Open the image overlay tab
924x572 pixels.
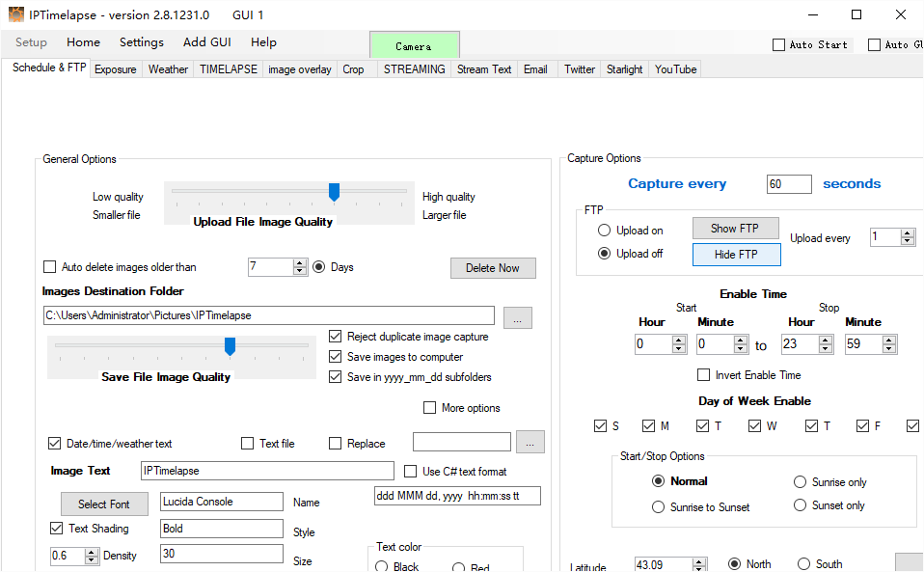[x=300, y=69]
